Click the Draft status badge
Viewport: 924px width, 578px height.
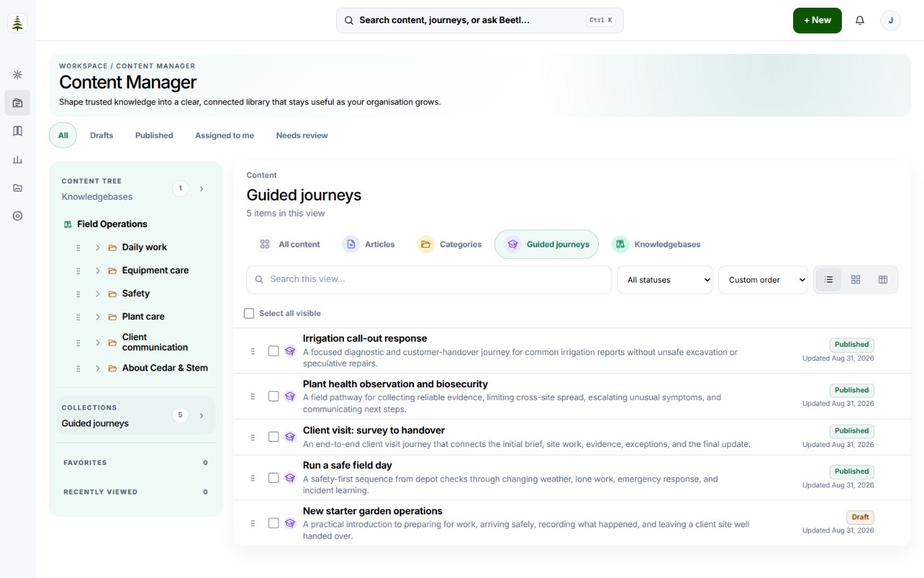click(860, 518)
